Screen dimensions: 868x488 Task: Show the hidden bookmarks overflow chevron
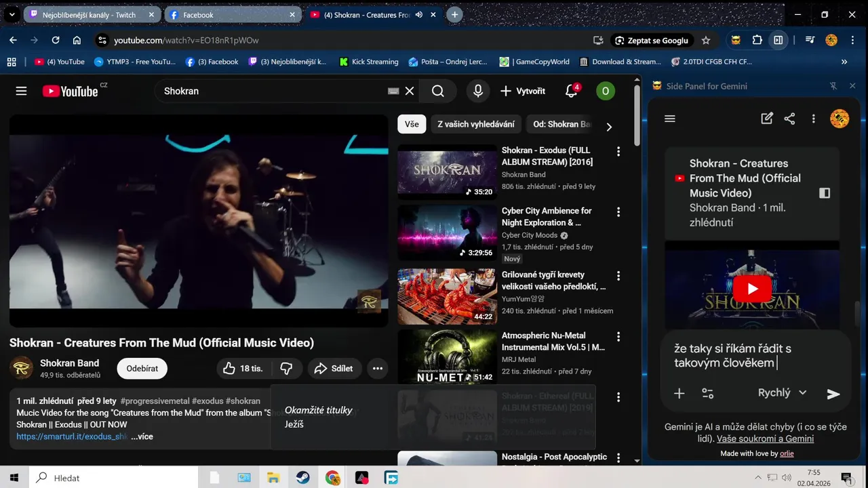click(844, 62)
